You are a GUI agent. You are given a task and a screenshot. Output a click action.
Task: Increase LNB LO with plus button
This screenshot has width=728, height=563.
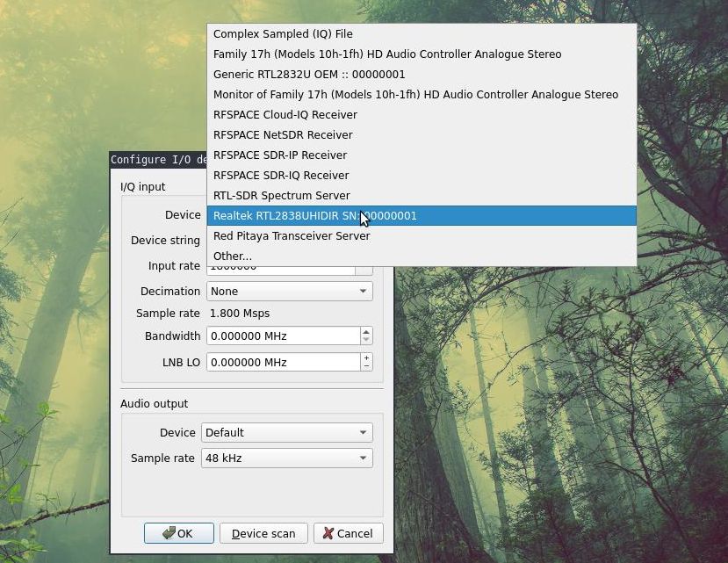[x=366, y=358]
